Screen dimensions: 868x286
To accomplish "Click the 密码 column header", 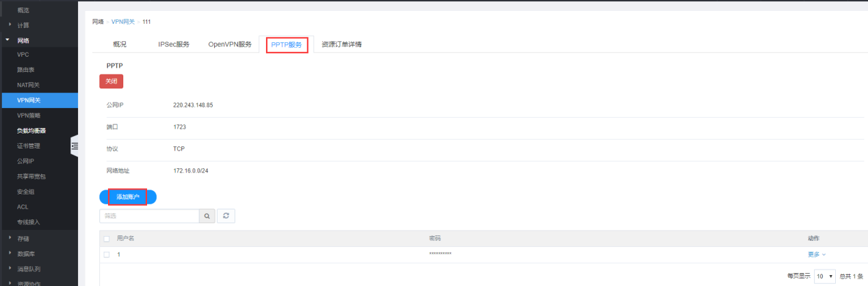I will (x=435, y=238).
